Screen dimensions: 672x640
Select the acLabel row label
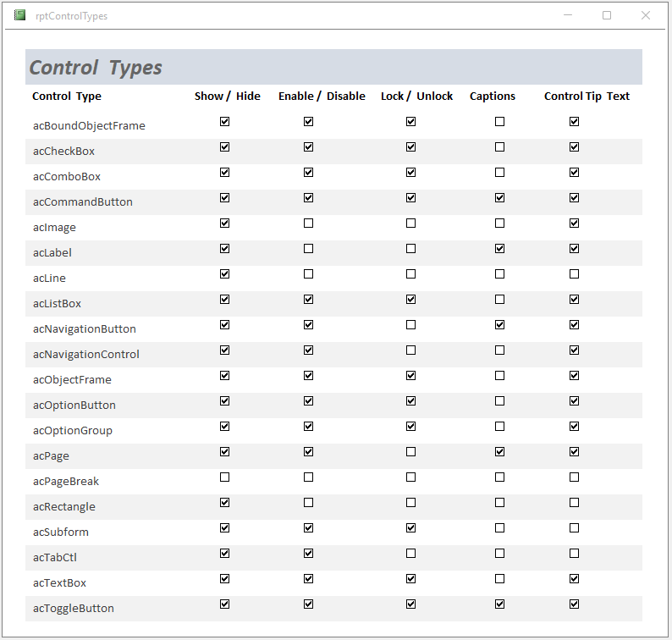52,252
